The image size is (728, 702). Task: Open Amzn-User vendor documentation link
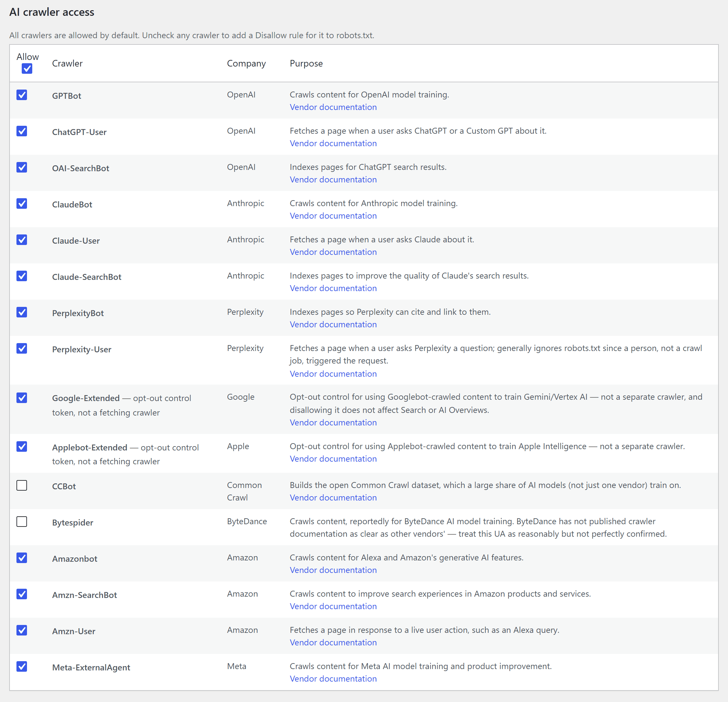tap(333, 642)
